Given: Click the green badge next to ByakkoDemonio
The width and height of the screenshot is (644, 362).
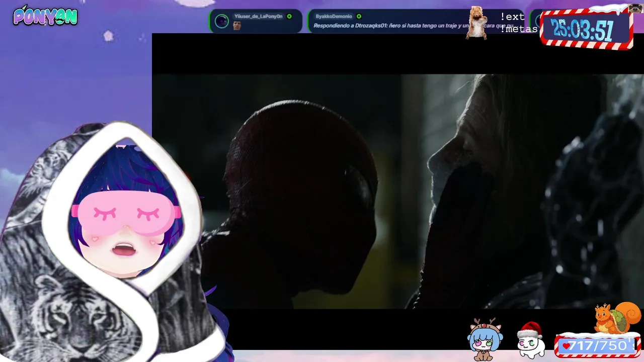Looking at the screenshot, I should [359, 17].
